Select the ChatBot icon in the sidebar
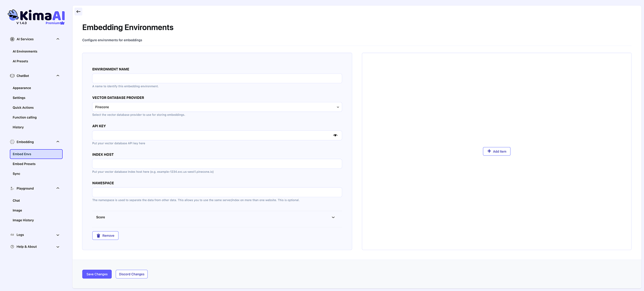 click(x=12, y=76)
